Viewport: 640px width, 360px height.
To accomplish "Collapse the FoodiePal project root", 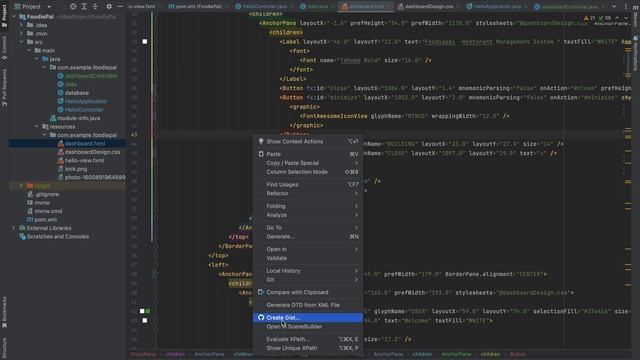I will click(x=14, y=17).
